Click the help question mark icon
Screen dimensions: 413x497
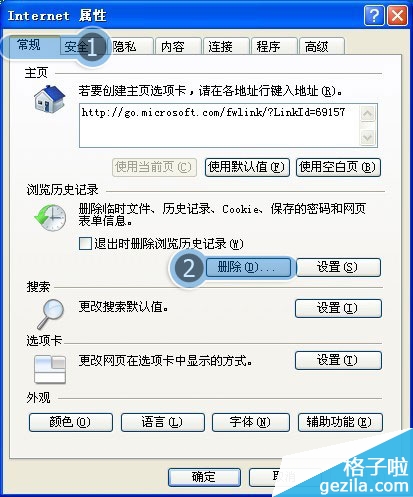click(374, 15)
